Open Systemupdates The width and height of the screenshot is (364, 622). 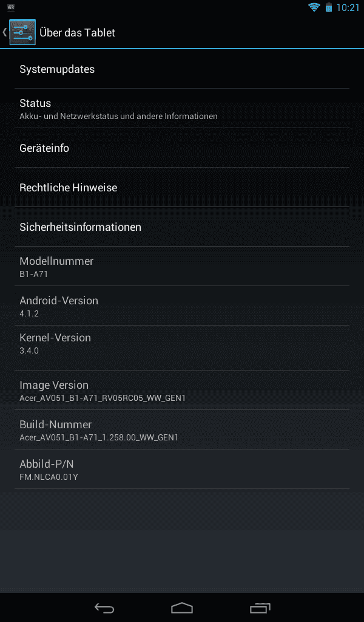coord(182,69)
